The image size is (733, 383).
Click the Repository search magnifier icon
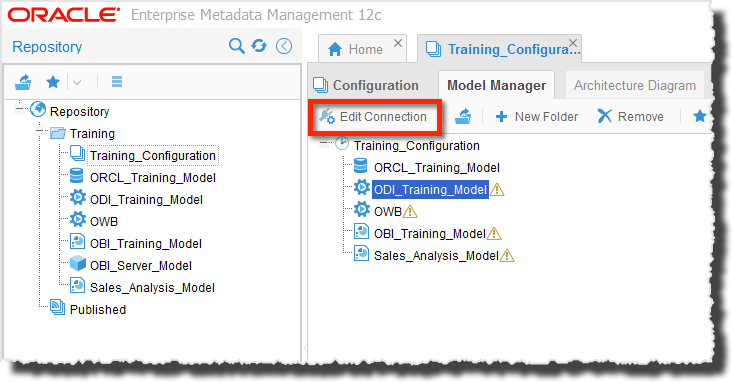click(x=237, y=46)
